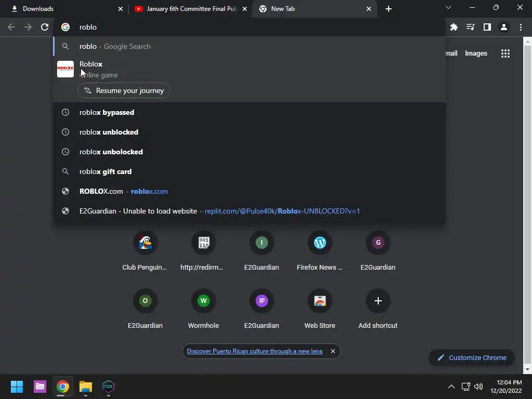Open the Nox app in taskbar
This screenshot has width=532, height=399.
109,387
